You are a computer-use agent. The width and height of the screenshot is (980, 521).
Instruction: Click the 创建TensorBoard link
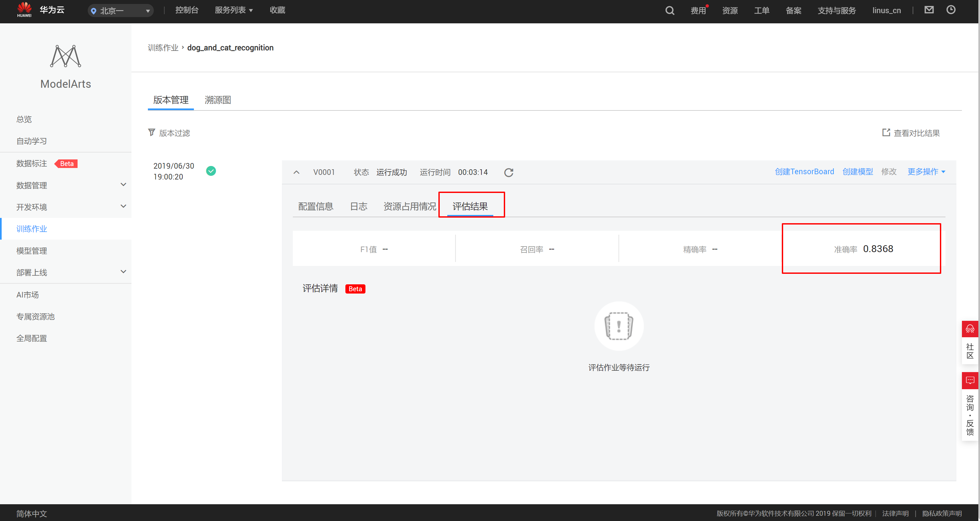[804, 172]
